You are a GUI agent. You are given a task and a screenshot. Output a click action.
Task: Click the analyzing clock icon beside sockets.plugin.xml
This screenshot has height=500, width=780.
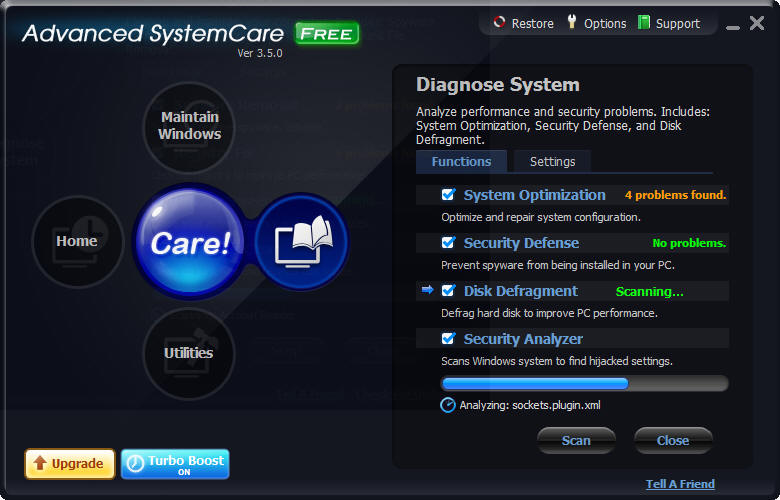click(448, 405)
